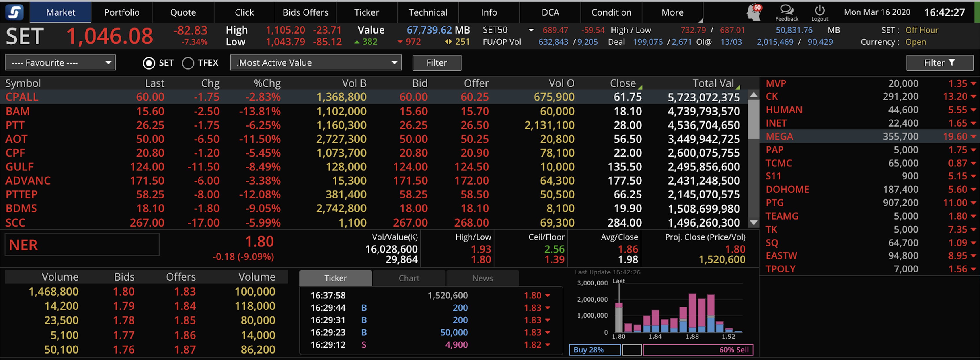This screenshot has height=360, width=980.
Task: Expand the SET50 index dropdown arrow
Action: [531, 30]
